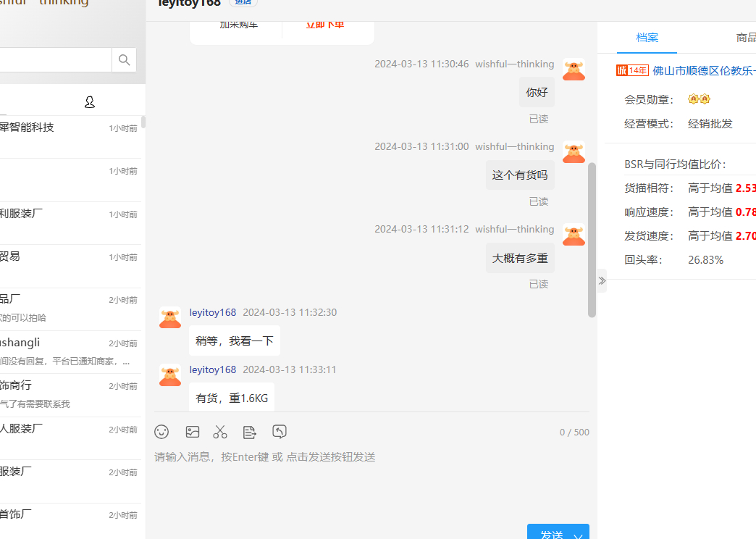Select the scissors screenshot tool
The image size is (756, 539).
[220, 432]
